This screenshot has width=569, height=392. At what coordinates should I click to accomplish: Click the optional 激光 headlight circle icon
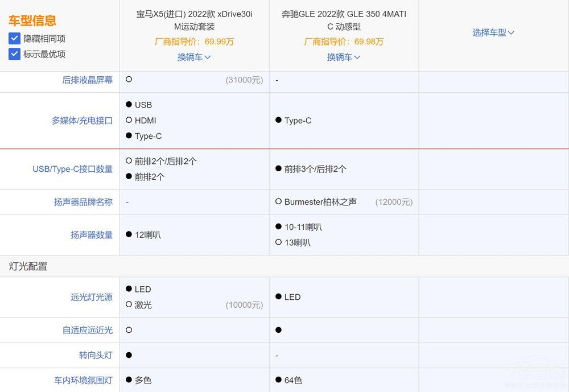(x=129, y=305)
